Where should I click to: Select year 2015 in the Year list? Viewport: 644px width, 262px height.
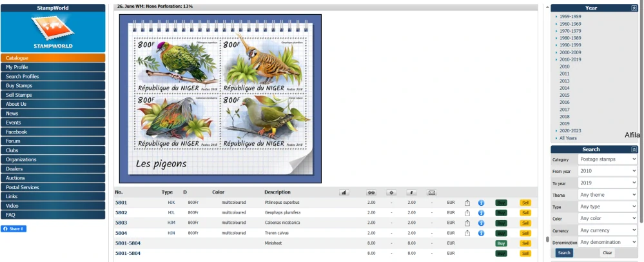point(564,95)
